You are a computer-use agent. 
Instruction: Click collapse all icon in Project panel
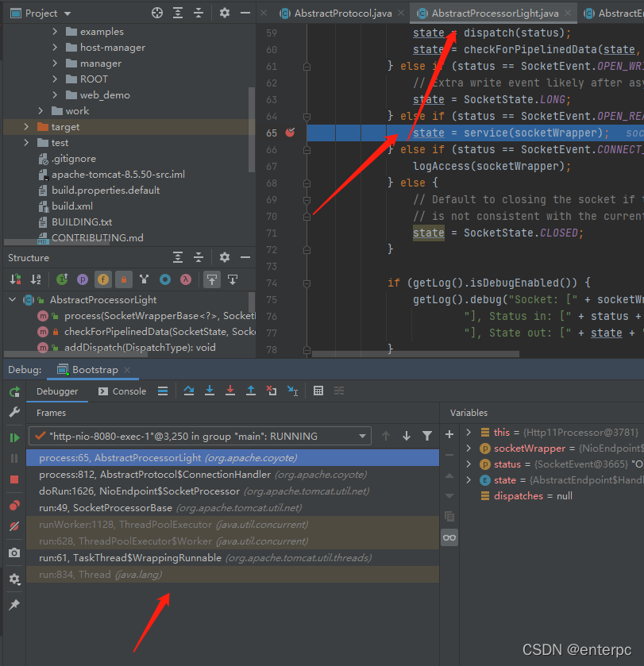[199, 13]
